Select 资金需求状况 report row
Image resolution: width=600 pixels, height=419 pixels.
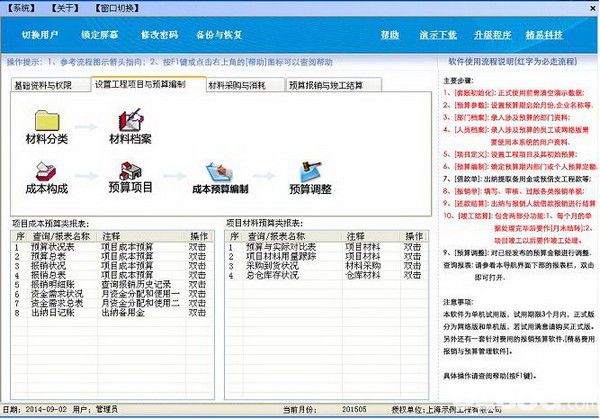tap(112, 294)
